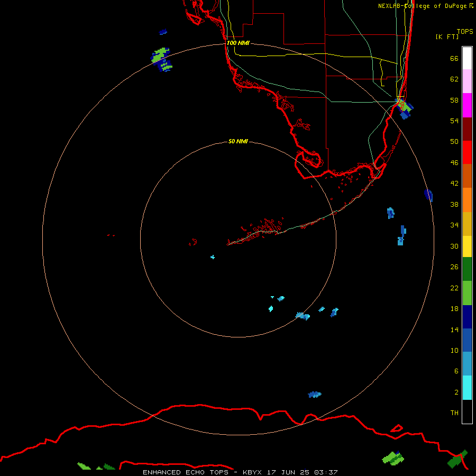Choose the bright orange legend swatch

(x=467, y=199)
